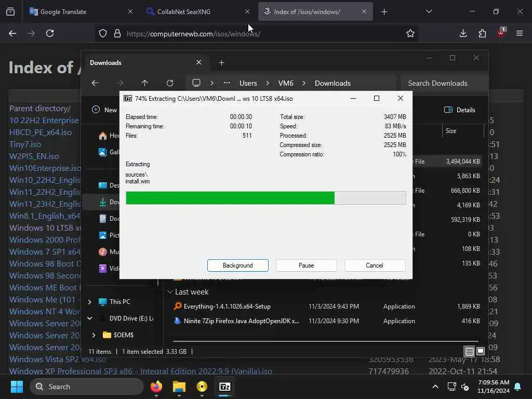Refresh the File Explorer view
Image resolution: width=532 pixels, height=399 pixels.
(170, 83)
